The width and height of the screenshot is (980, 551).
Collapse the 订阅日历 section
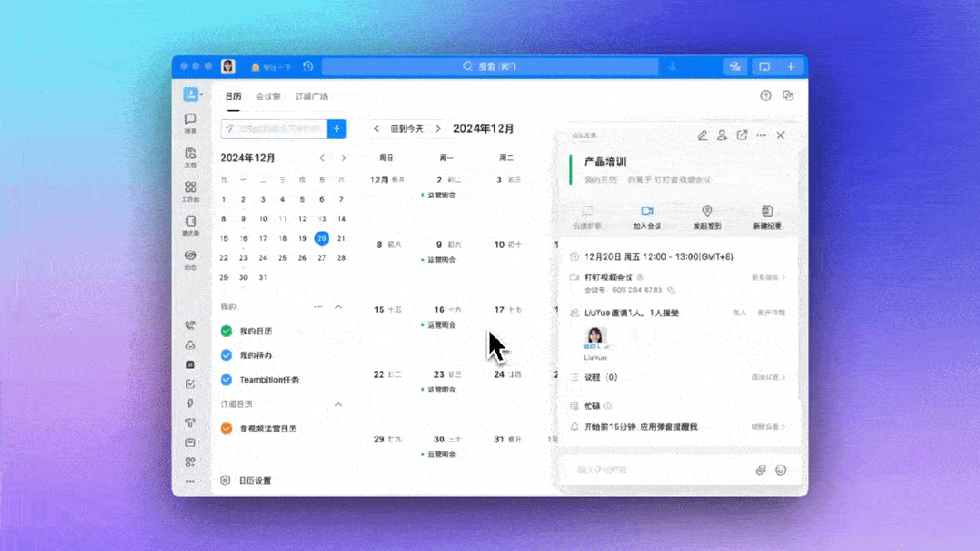tap(338, 404)
